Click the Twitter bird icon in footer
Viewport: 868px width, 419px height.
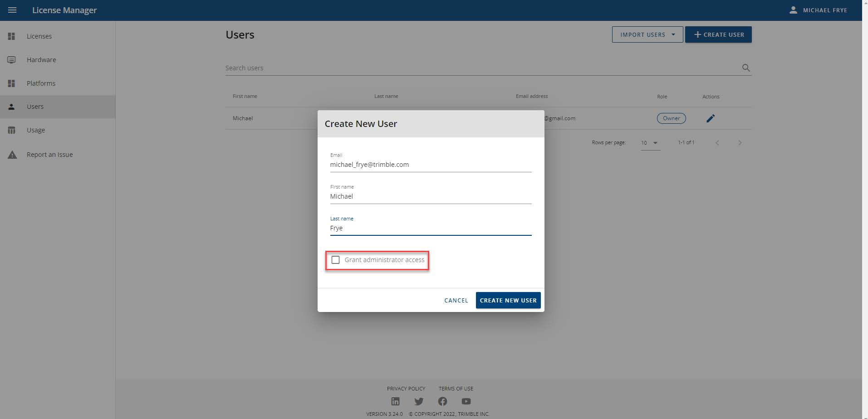coord(419,401)
